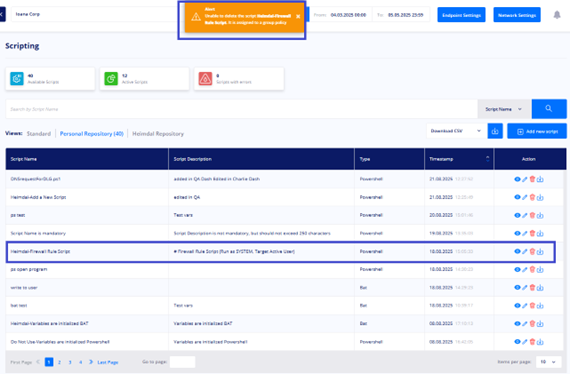Image resolution: width=570 pixels, height=374 pixels.
Task: Click the Active Scripts card
Action: coord(145,79)
